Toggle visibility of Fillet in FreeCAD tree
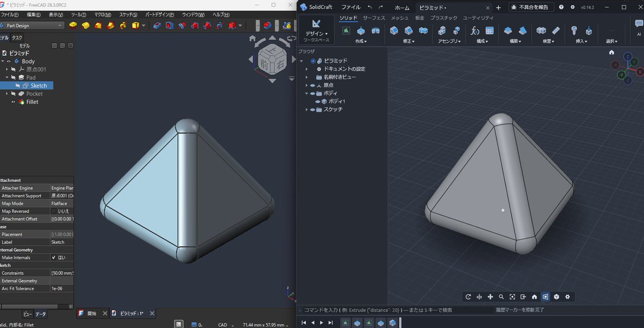644x328 pixels. [x=13, y=102]
